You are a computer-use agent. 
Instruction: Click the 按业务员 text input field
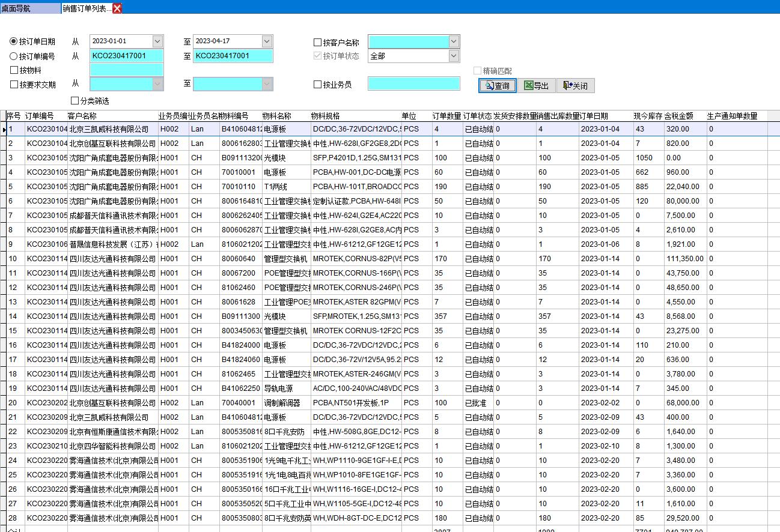413,84
